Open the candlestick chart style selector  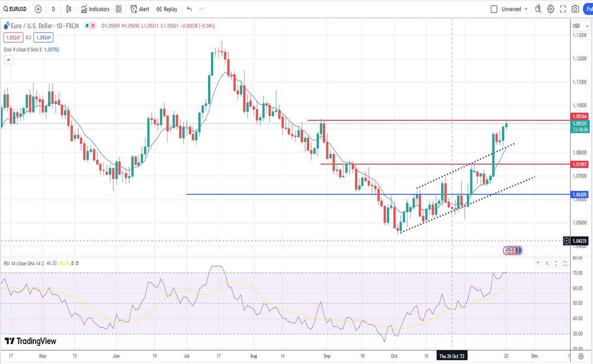coord(69,9)
